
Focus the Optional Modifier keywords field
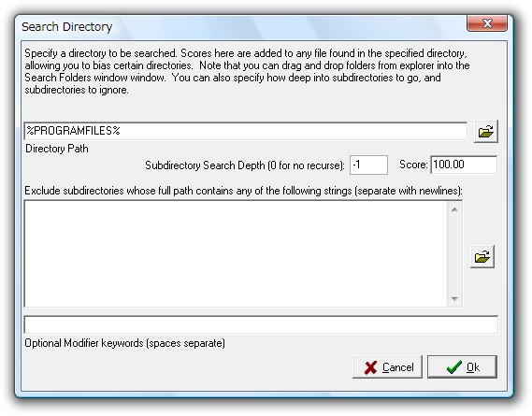click(x=261, y=324)
